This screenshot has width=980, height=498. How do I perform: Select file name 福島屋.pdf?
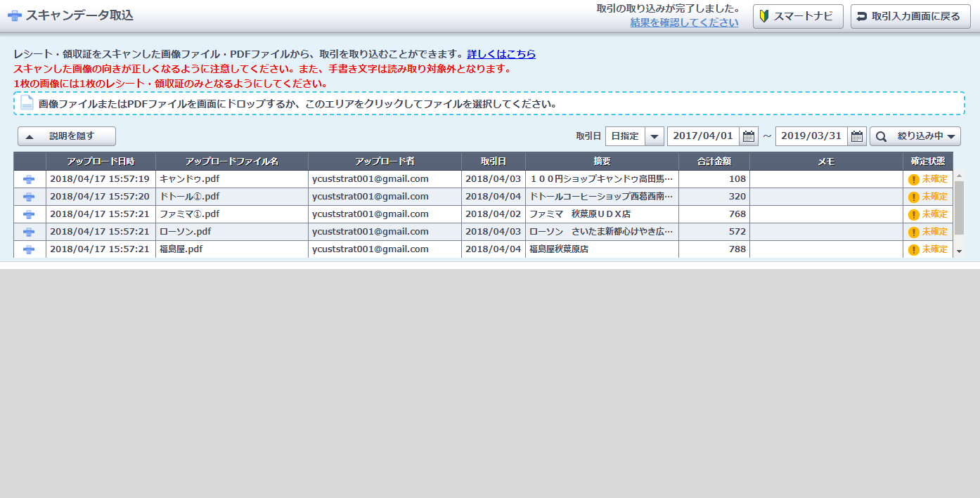click(x=181, y=249)
